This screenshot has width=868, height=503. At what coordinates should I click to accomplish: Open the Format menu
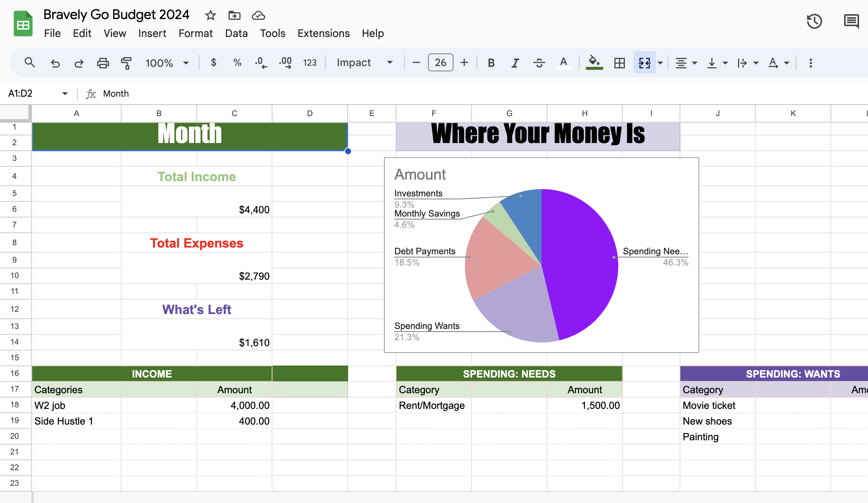point(195,33)
